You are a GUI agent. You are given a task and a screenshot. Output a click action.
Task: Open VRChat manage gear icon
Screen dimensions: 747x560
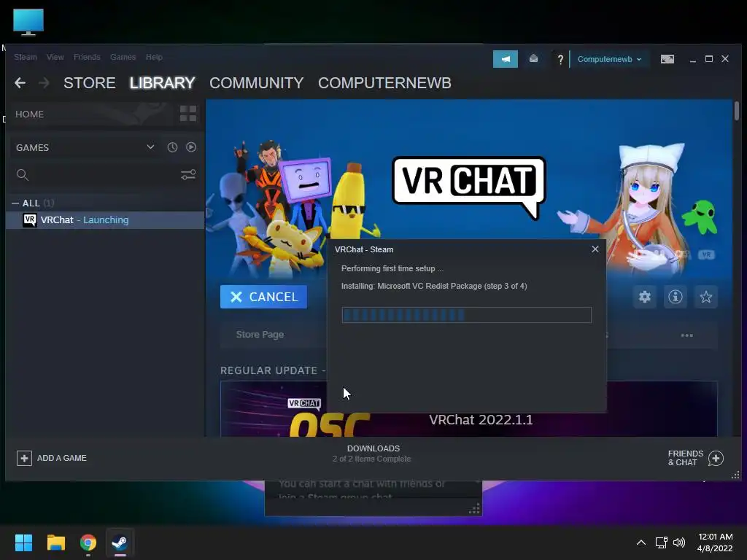point(645,297)
